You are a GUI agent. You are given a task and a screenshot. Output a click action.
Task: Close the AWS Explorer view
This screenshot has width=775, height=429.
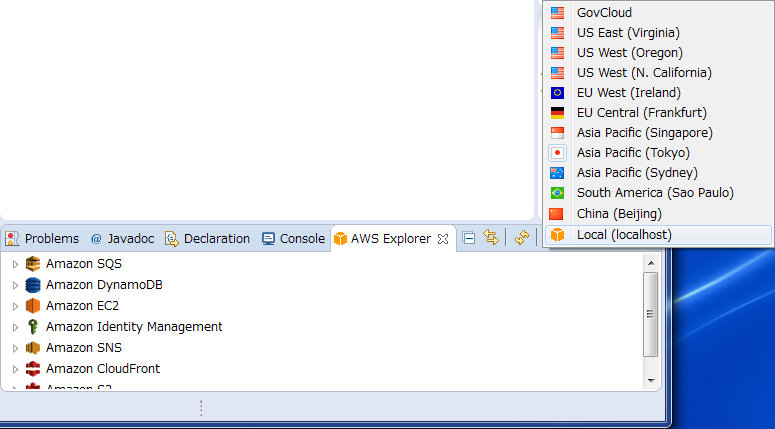pos(443,239)
